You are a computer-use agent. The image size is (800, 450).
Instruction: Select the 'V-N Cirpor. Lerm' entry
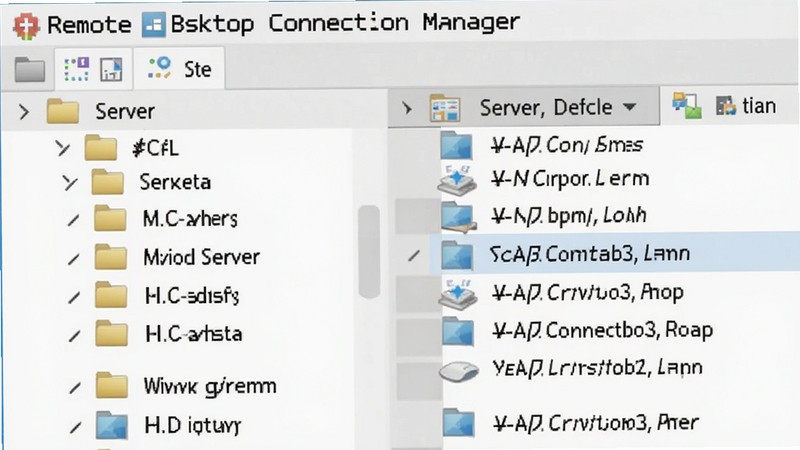[570, 179]
